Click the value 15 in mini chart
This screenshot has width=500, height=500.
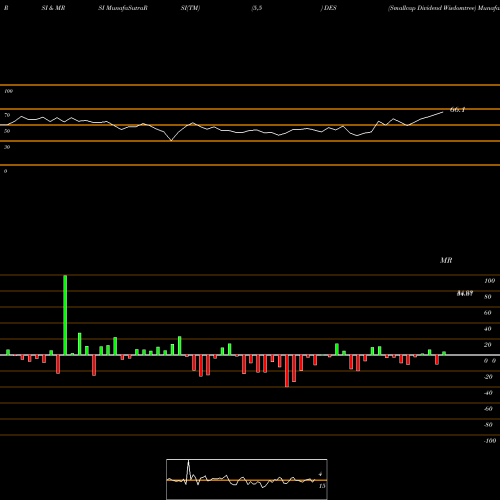click(322, 486)
